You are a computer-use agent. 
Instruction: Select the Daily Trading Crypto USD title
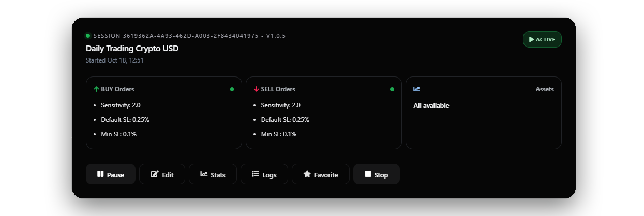click(132, 48)
